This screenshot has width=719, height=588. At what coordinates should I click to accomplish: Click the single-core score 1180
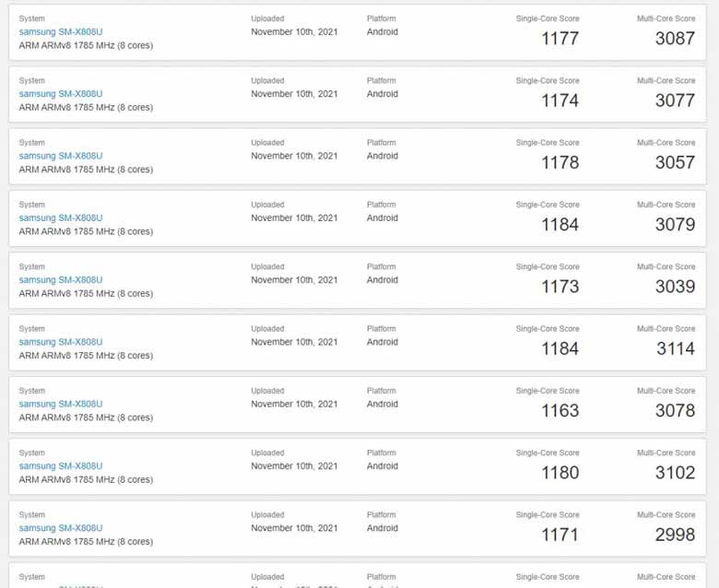click(560, 473)
